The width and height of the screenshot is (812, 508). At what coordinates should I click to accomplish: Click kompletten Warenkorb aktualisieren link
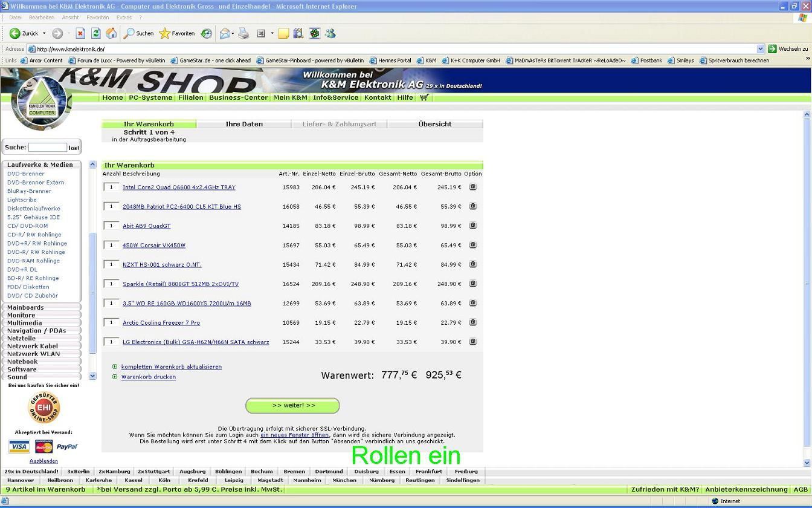coord(172,367)
